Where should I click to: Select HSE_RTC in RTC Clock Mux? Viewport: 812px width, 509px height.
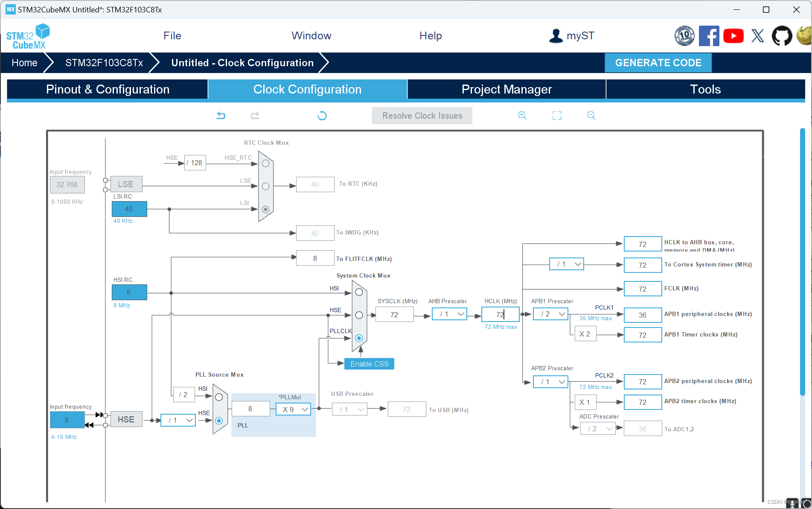tap(265, 164)
